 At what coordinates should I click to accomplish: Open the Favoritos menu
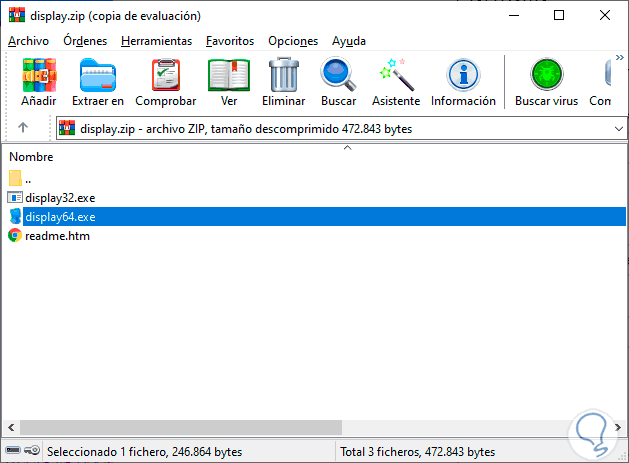(x=230, y=41)
